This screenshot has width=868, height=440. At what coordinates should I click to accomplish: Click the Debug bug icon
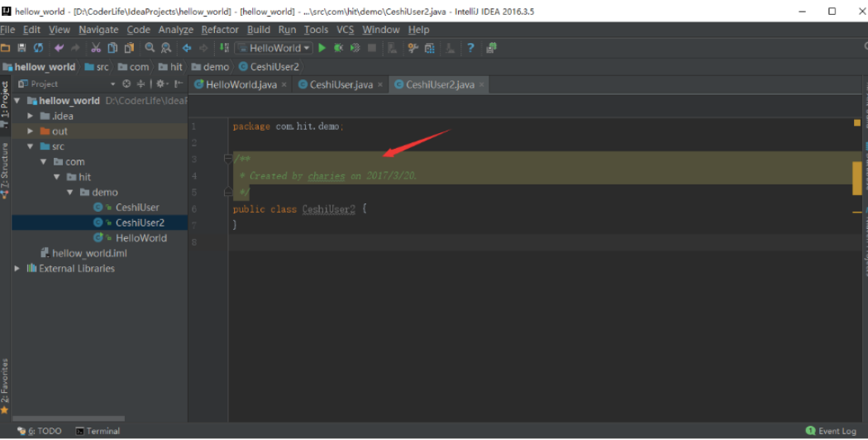338,48
